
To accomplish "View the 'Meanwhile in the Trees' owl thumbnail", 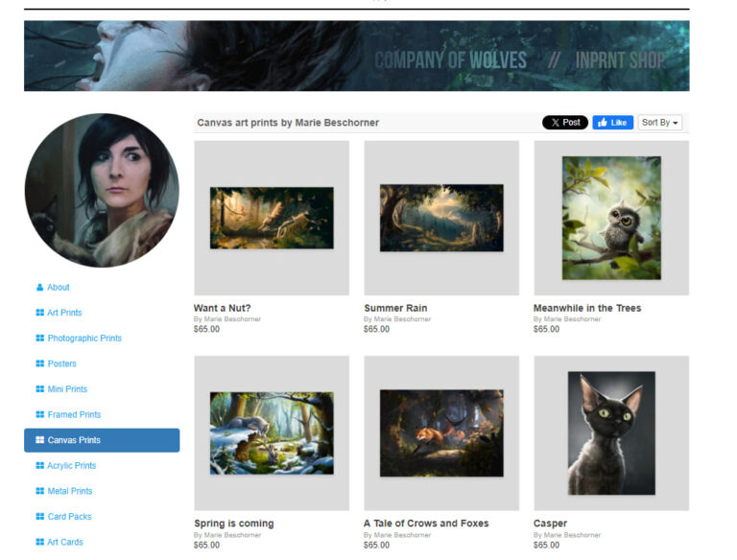I will click(x=611, y=218).
